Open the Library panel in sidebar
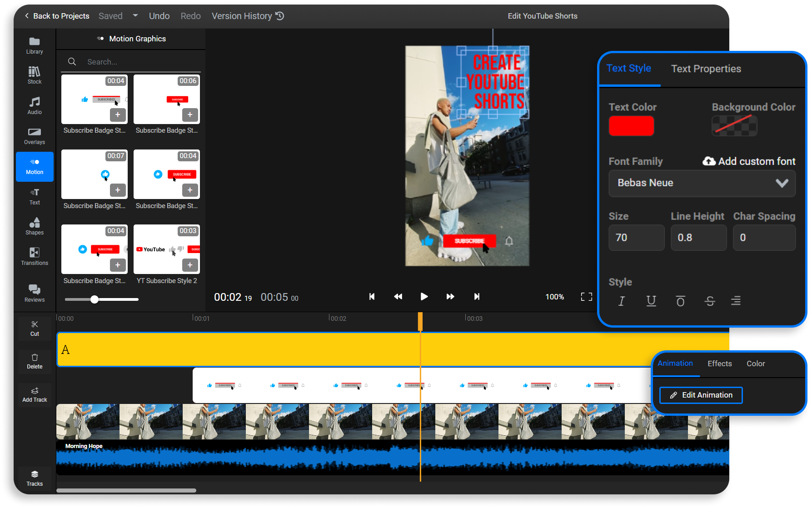 point(35,45)
